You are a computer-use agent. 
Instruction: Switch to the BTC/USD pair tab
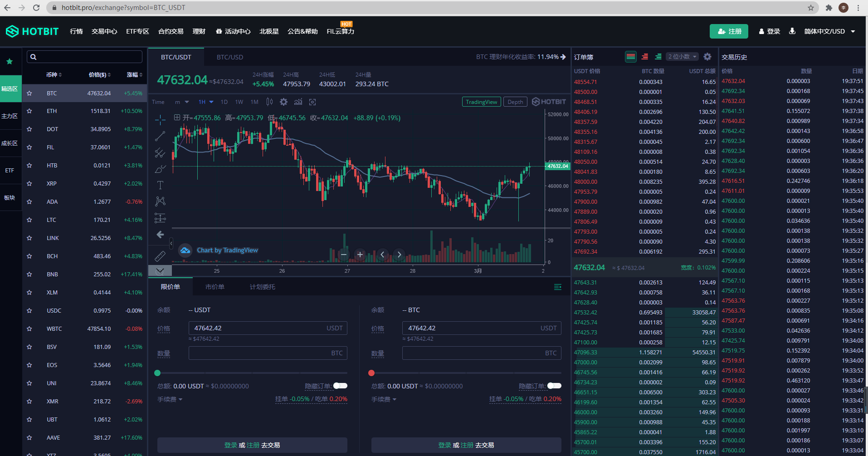point(230,57)
